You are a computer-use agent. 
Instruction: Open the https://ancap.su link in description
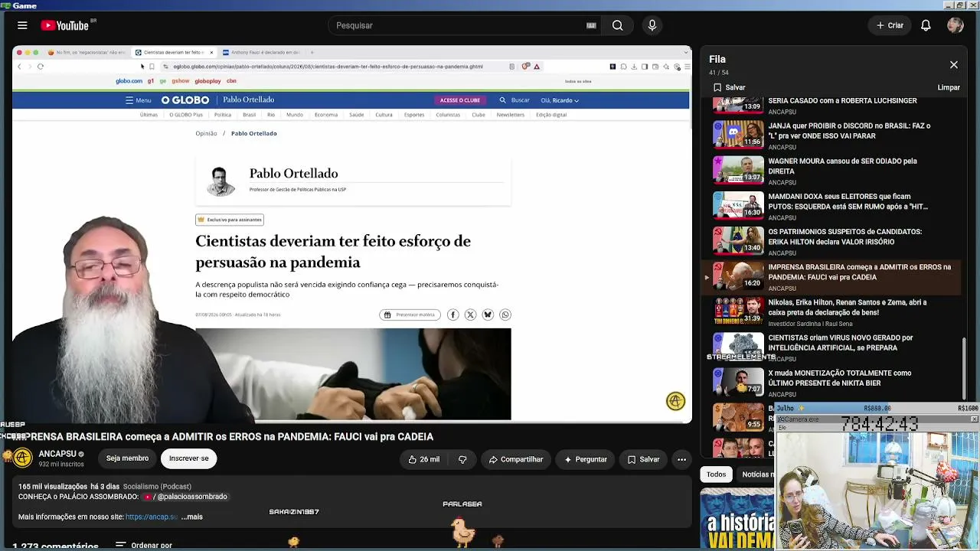click(152, 517)
